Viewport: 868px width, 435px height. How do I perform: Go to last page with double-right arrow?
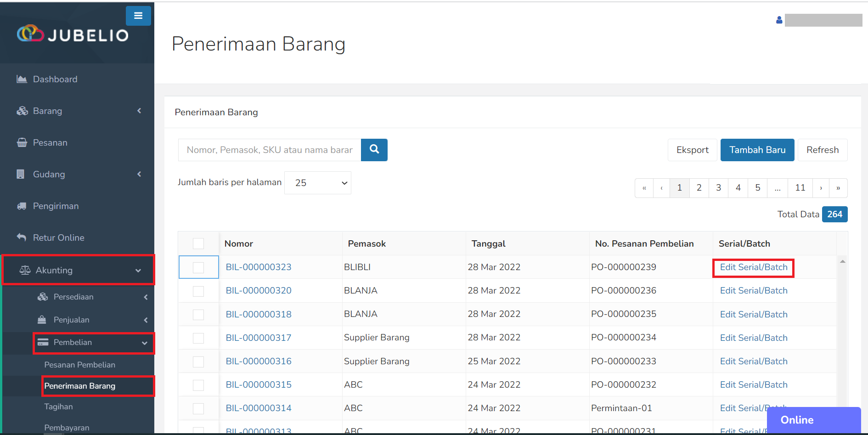point(838,188)
